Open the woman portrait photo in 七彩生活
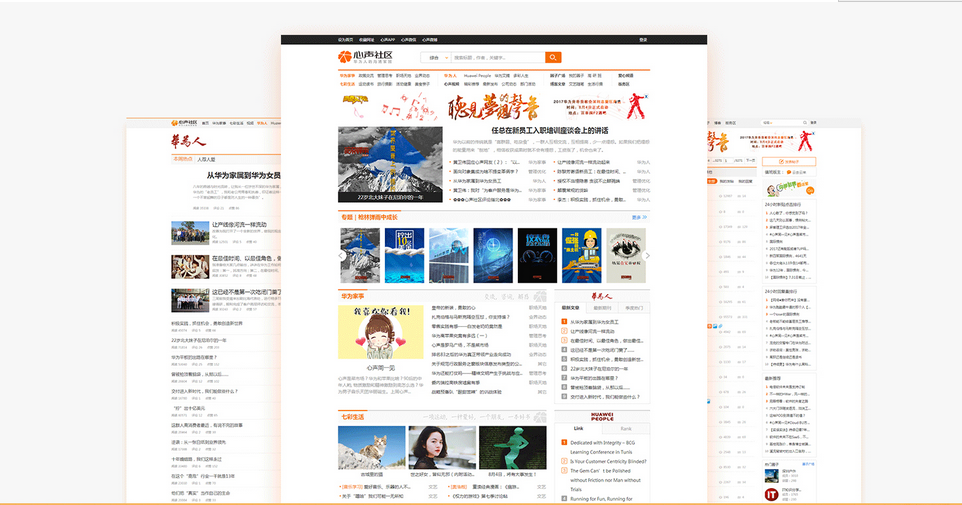This screenshot has width=962, height=505. coord(442,448)
